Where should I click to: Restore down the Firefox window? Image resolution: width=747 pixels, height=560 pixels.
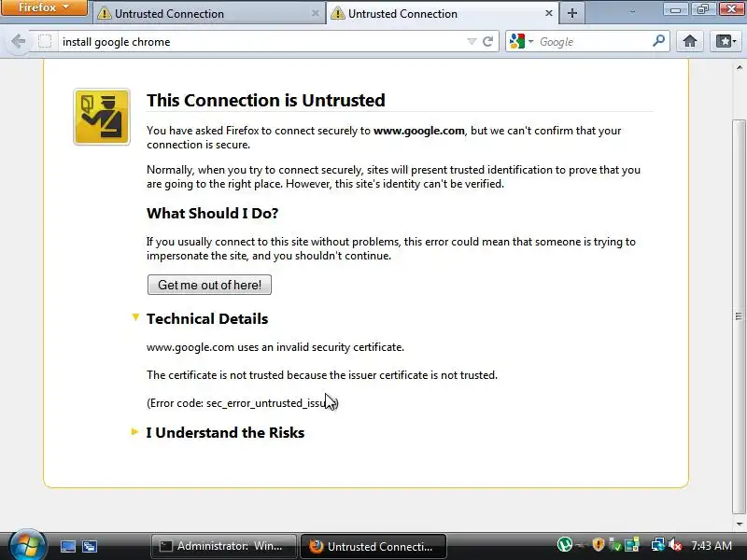click(x=703, y=9)
